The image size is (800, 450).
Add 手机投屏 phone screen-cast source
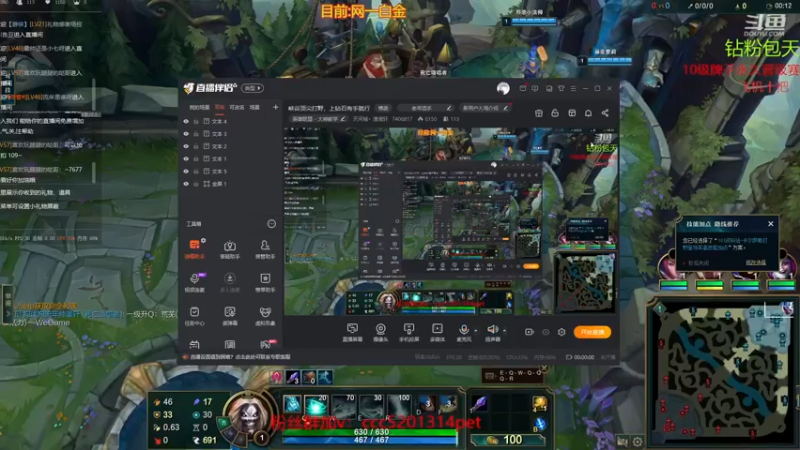[x=409, y=332]
